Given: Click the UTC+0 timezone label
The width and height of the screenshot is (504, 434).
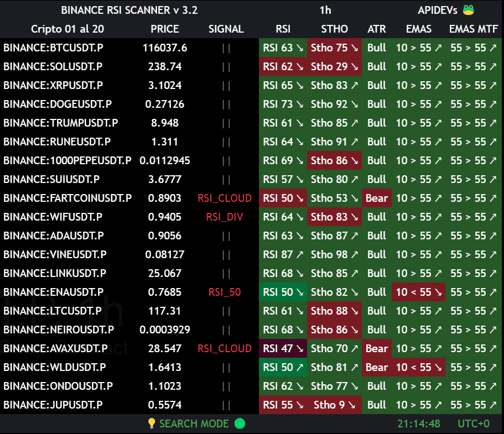Looking at the screenshot, I should point(474,423).
